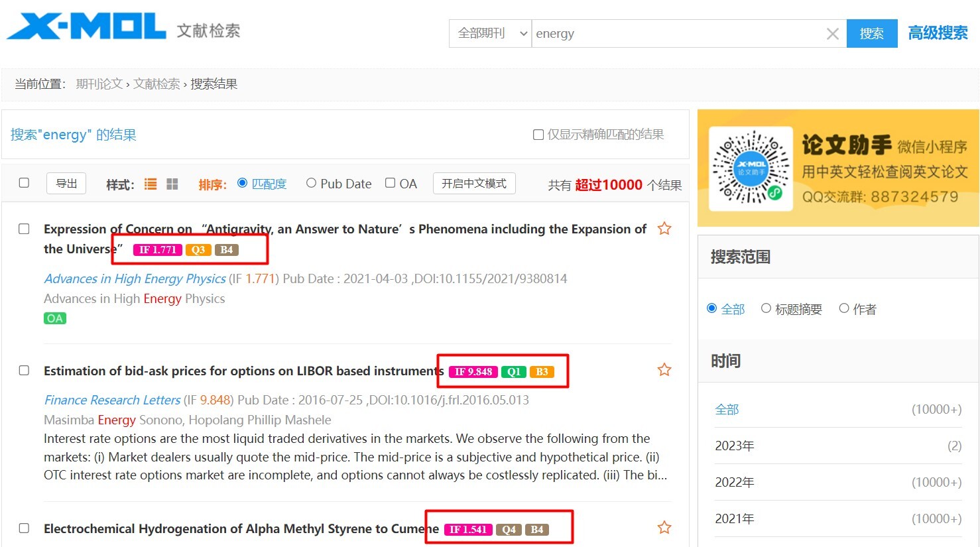980x547 pixels.
Task: Switch to list view style icon
Action: (x=151, y=184)
